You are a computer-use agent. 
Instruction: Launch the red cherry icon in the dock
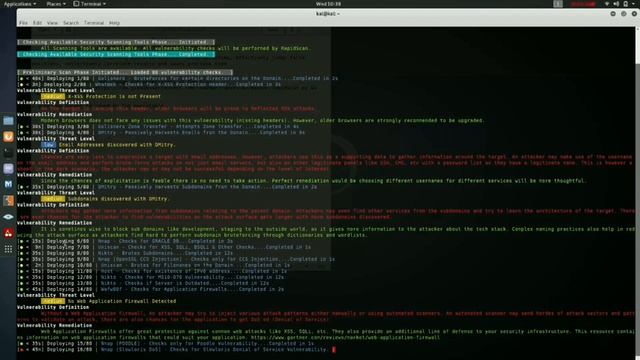click(x=8, y=233)
